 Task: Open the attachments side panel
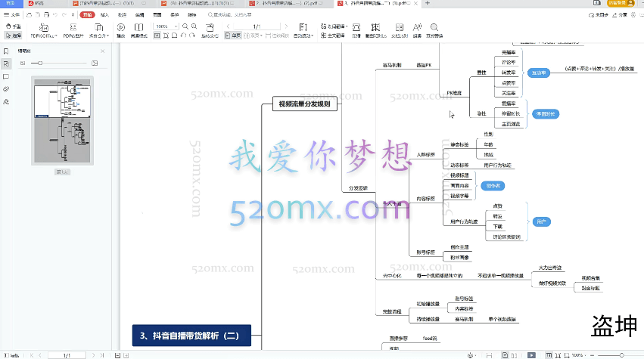[6, 89]
